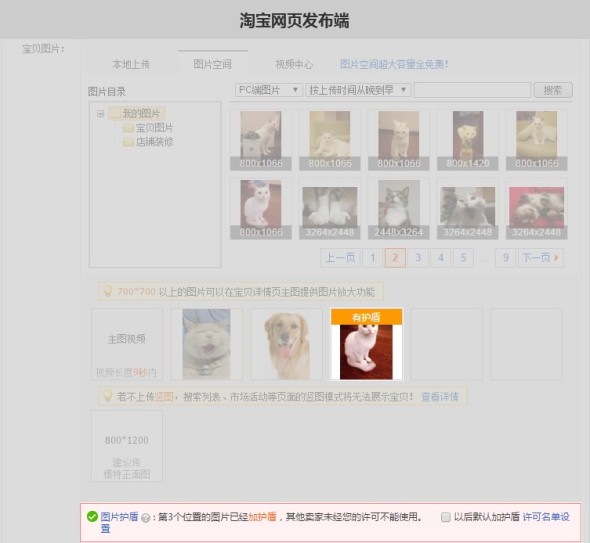Open the 许可名单设置 link
This screenshot has height=543, width=590.
pyautogui.click(x=546, y=517)
